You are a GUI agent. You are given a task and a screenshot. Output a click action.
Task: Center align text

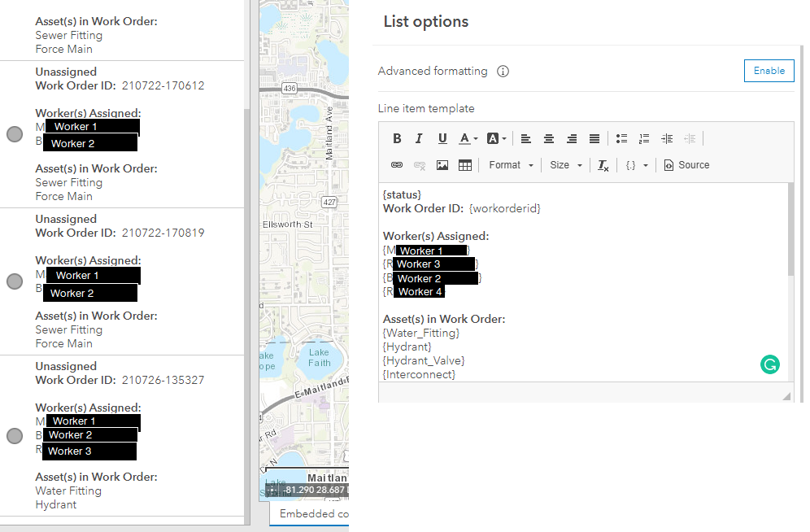click(549, 138)
